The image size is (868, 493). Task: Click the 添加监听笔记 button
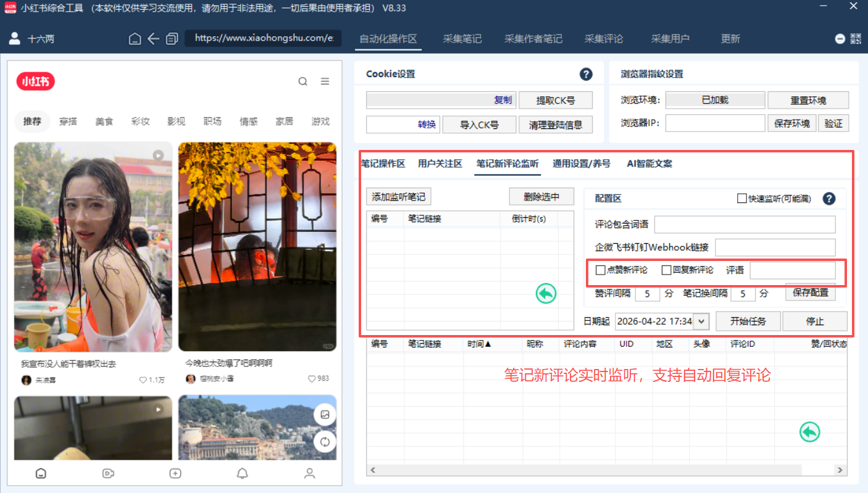click(x=398, y=197)
